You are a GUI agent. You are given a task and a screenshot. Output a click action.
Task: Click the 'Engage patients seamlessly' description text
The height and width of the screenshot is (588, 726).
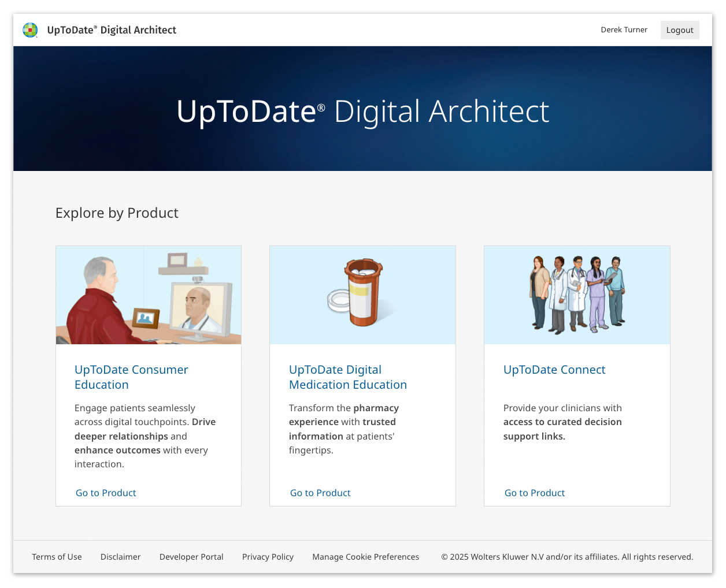click(x=145, y=436)
